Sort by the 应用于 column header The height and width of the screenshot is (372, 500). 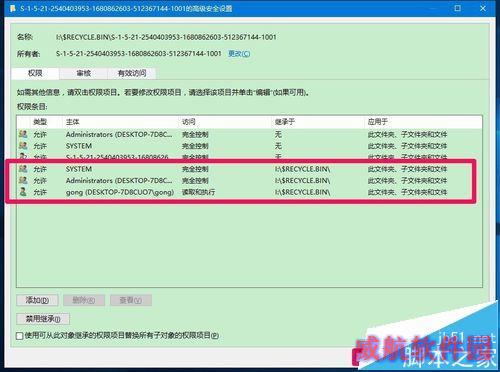point(377,122)
